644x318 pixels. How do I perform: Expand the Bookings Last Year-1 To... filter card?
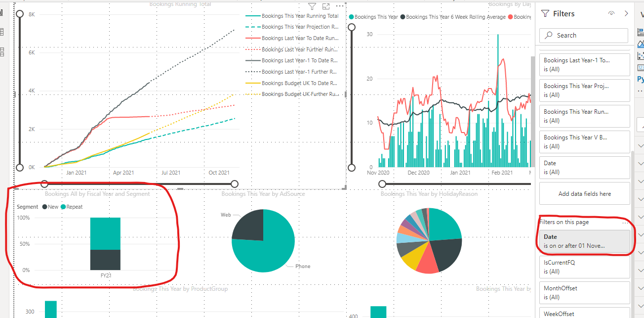click(x=585, y=64)
